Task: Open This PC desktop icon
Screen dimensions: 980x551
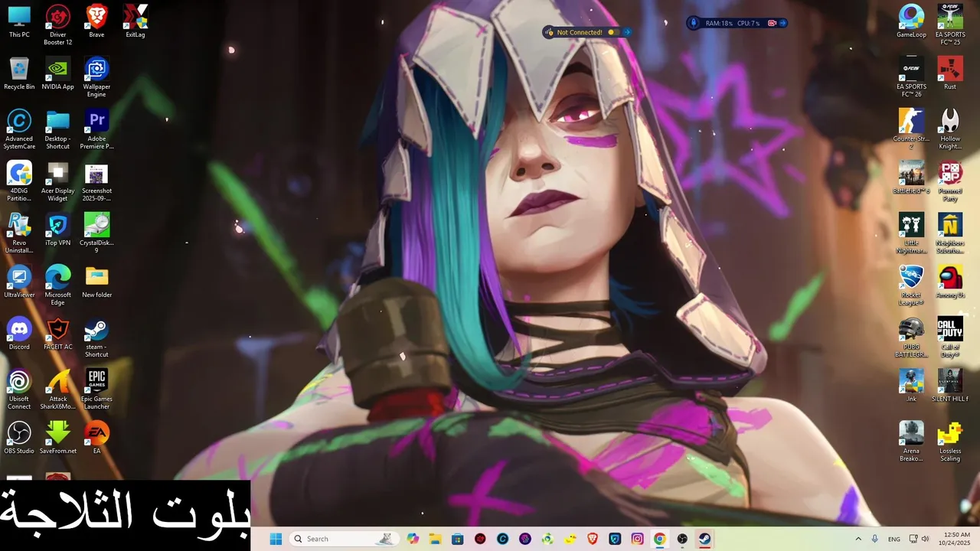Action: (19, 22)
